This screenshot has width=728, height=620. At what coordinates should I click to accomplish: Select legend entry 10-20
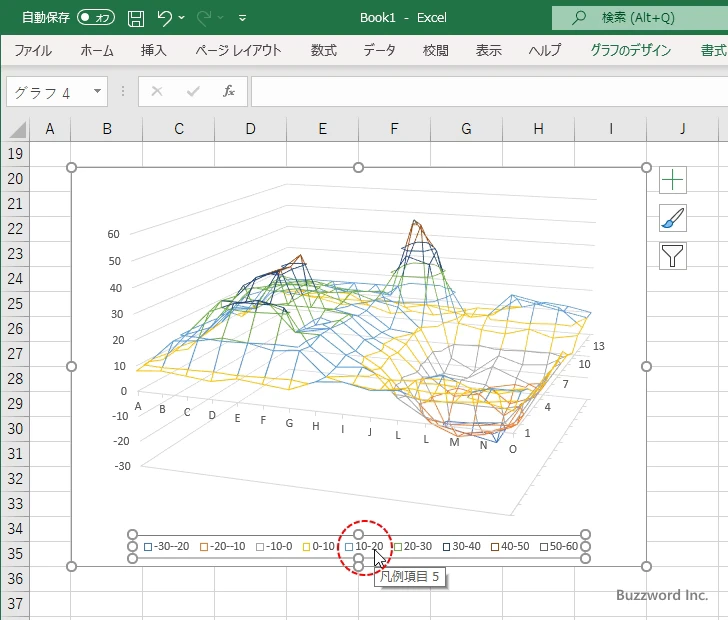364,546
